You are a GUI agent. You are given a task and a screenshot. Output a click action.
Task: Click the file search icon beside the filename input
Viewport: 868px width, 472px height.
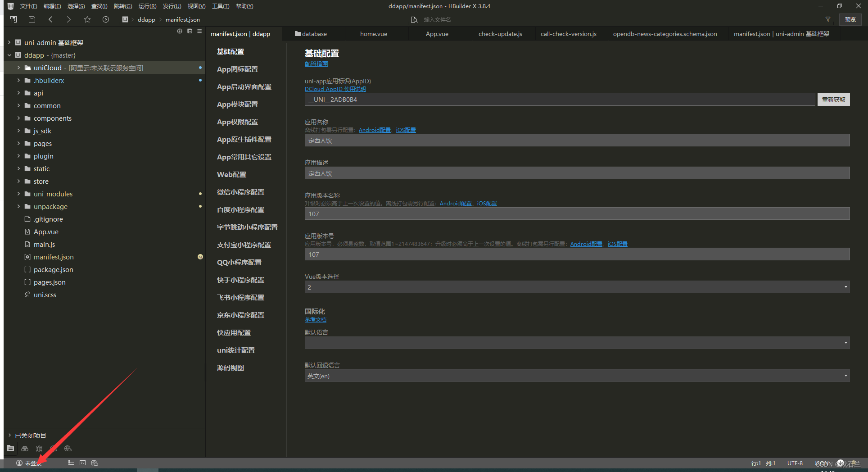(414, 19)
